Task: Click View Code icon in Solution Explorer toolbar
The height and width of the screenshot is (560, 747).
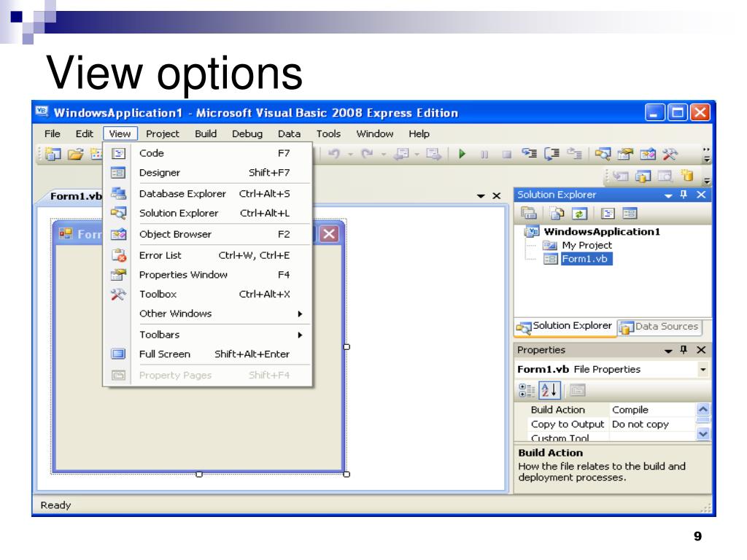Action: click(608, 214)
